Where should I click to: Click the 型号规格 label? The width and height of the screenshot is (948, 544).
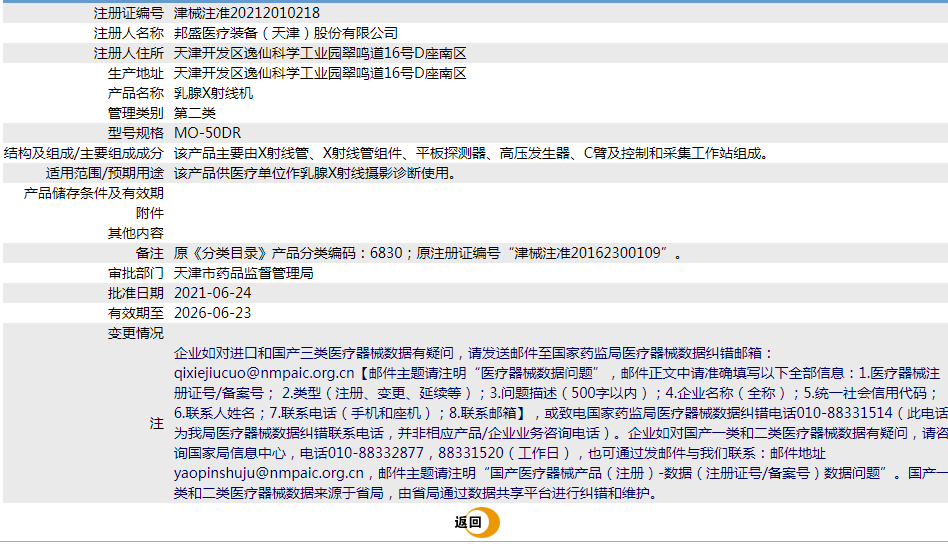135,133
